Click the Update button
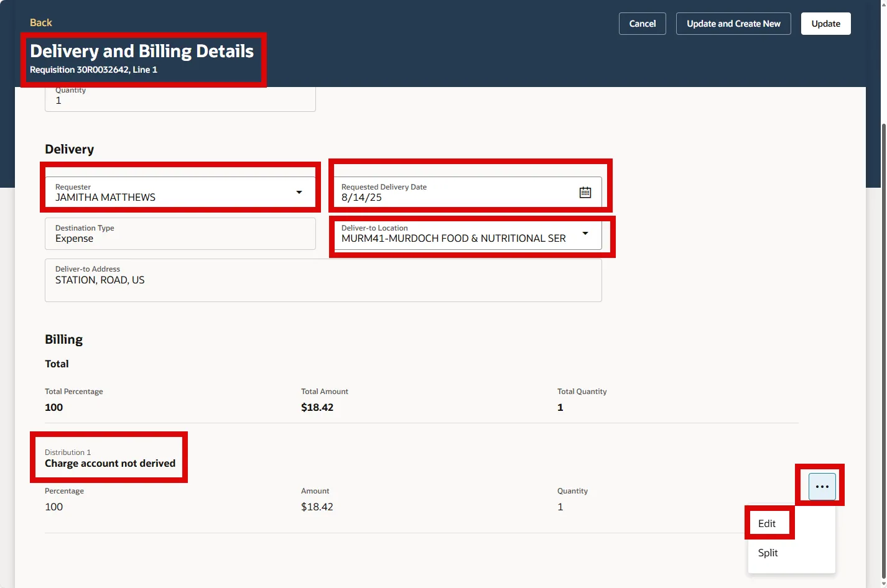The image size is (887, 588). click(825, 24)
